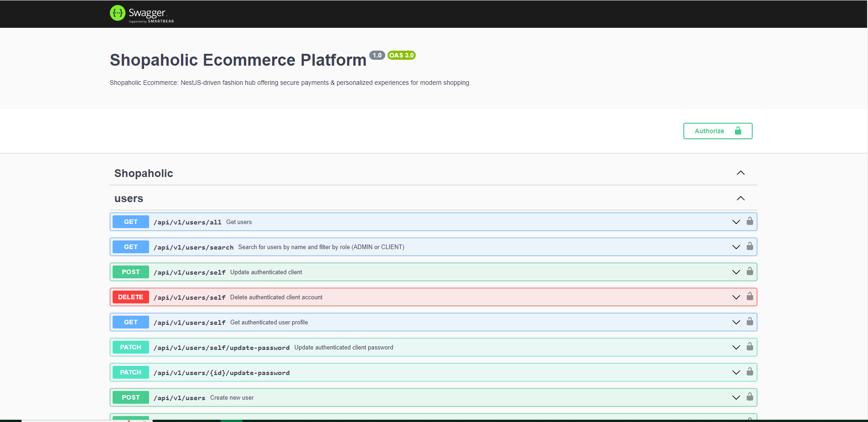The image size is (868, 422).
Task: Click the lock icon on POST /api/v1/users/self
Action: coord(749,271)
